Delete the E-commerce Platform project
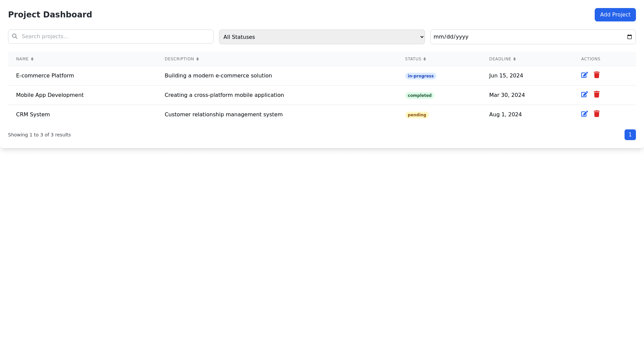The image size is (644, 362). [596, 75]
